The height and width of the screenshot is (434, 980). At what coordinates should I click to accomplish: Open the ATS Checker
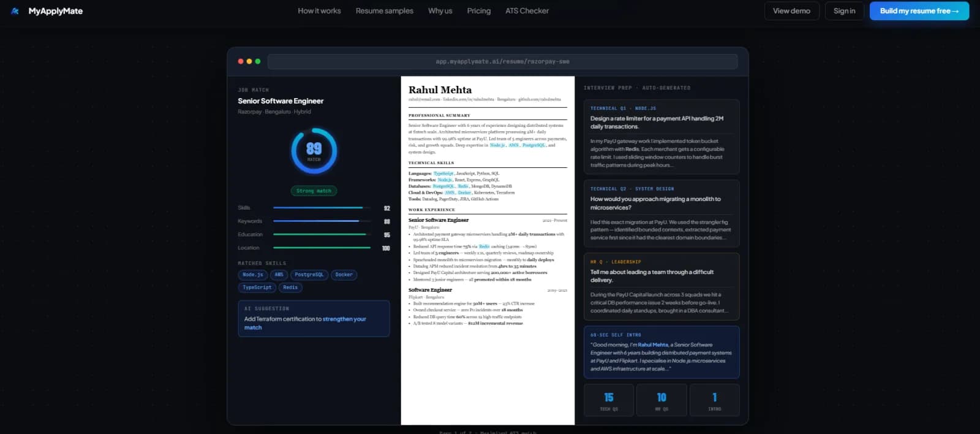(527, 11)
